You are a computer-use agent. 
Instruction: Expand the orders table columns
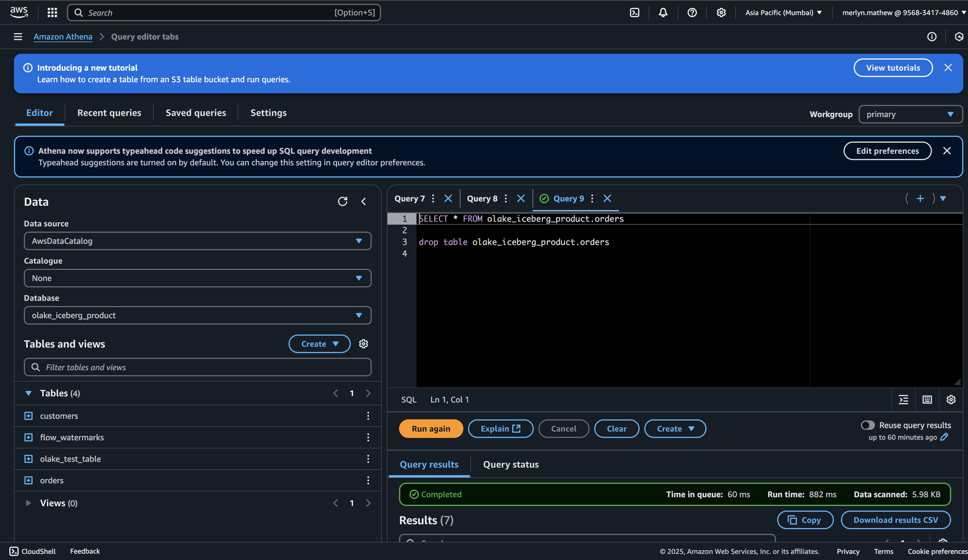click(x=29, y=481)
